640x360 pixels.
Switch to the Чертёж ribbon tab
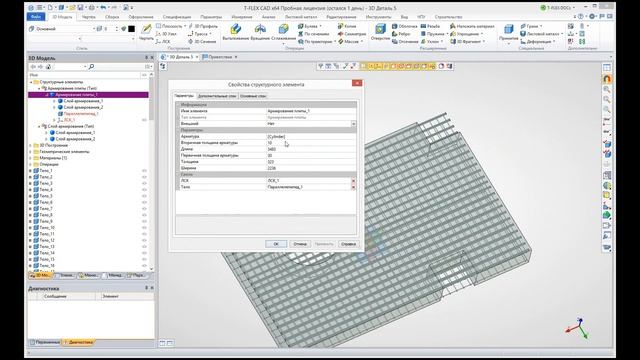(x=88, y=17)
